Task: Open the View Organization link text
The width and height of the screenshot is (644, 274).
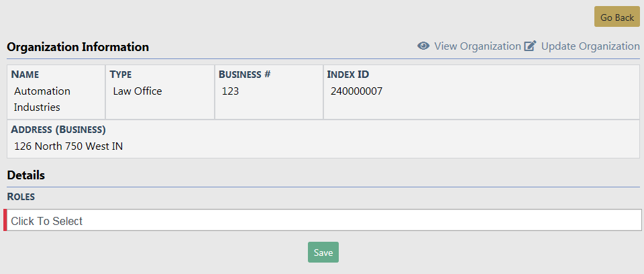Action: [x=477, y=46]
